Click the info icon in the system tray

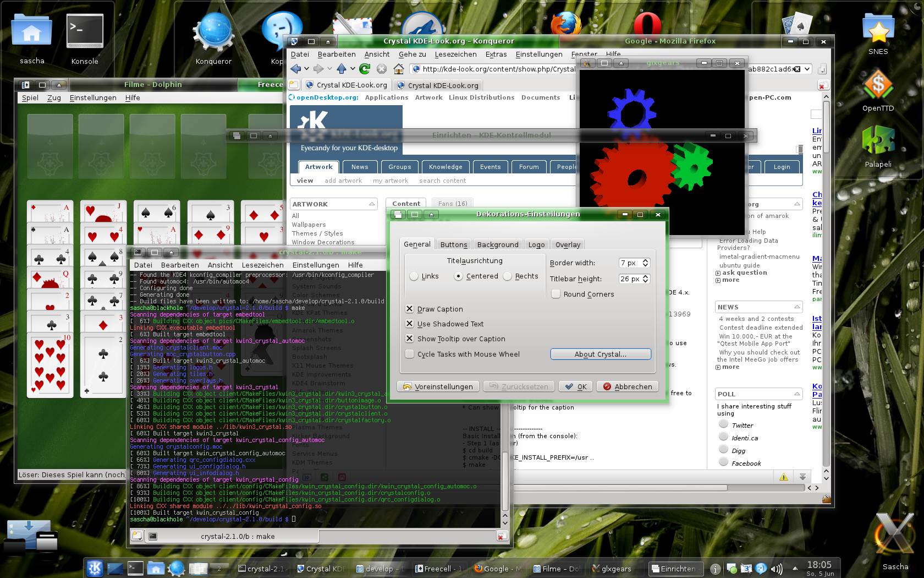tap(715, 569)
